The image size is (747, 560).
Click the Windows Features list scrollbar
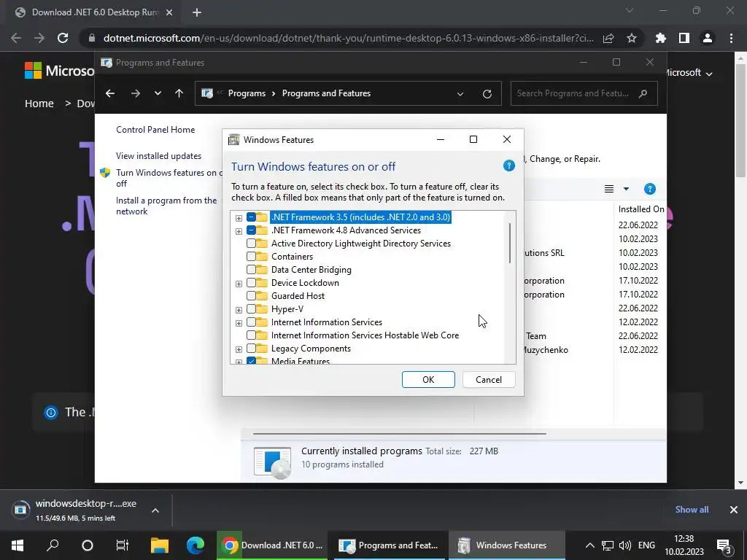510,243
